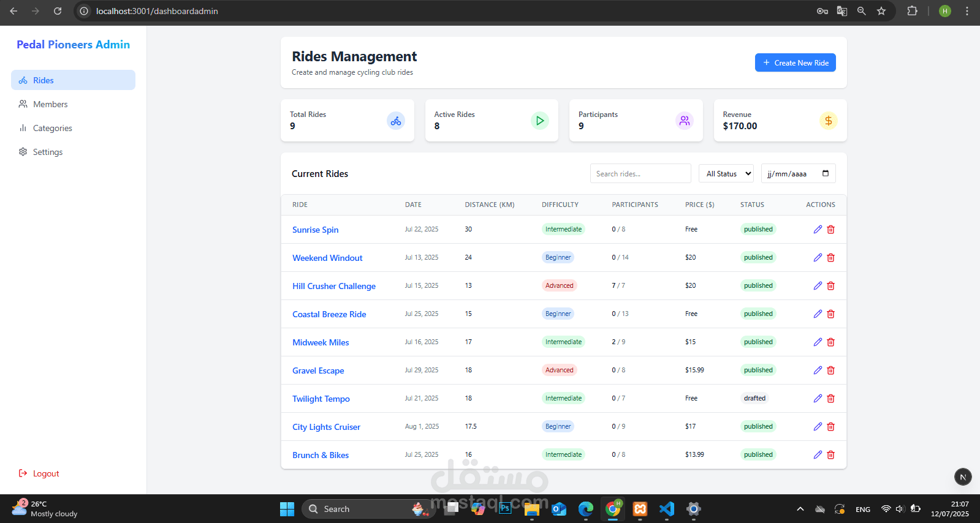Delete the City Lights Cruiser ride

pos(831,427)
